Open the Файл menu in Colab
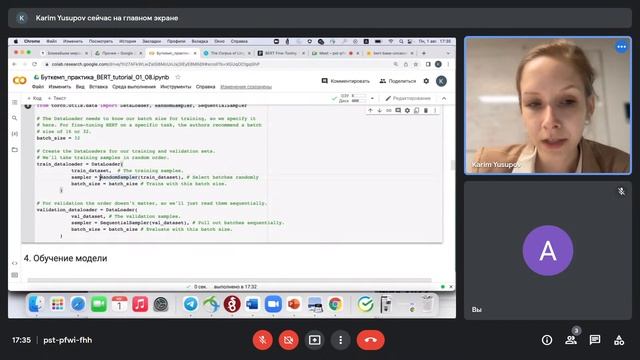The image size is (640, 360). point(38,87)
